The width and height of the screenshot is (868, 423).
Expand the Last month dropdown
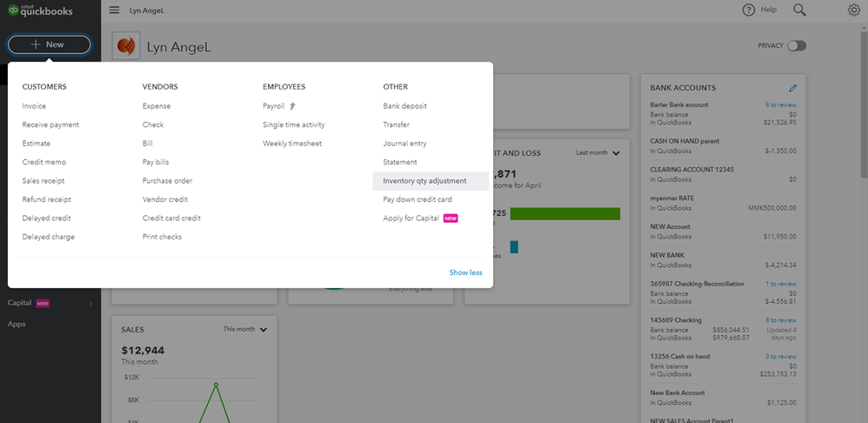598,153
